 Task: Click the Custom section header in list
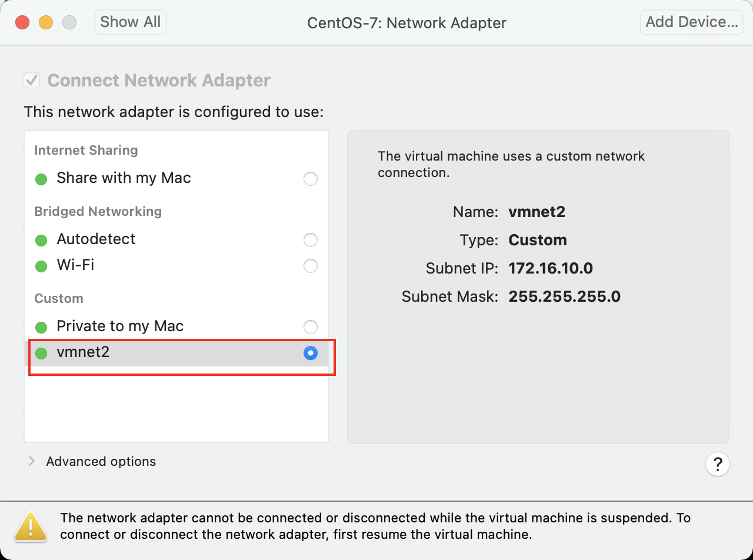[59, 298]
